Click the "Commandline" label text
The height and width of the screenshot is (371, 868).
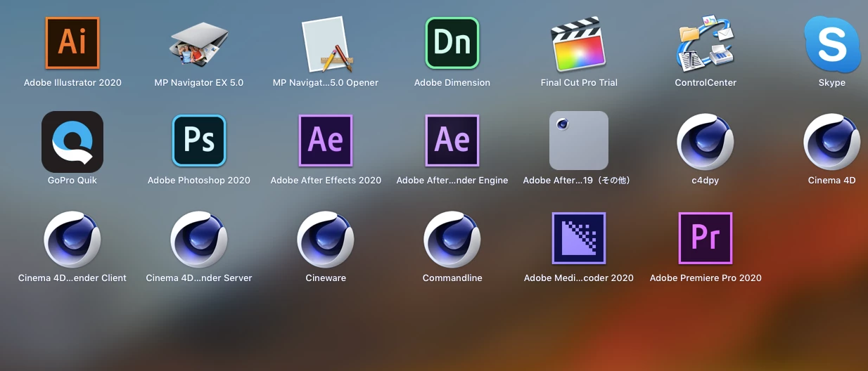pos(452,278)
